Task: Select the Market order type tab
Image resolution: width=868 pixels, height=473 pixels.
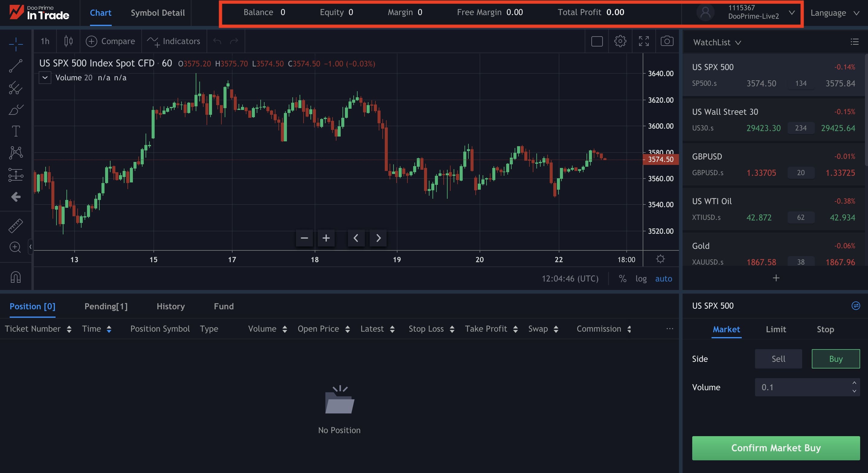Action: click(726, 329)
